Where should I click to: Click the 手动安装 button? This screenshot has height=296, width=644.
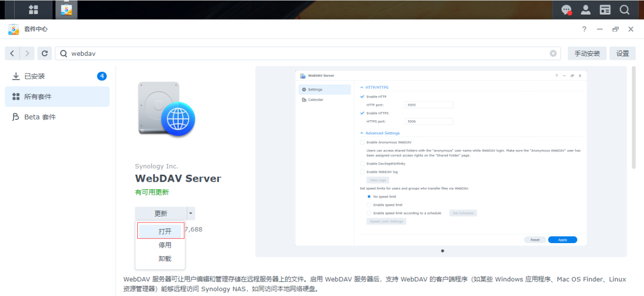587,53
